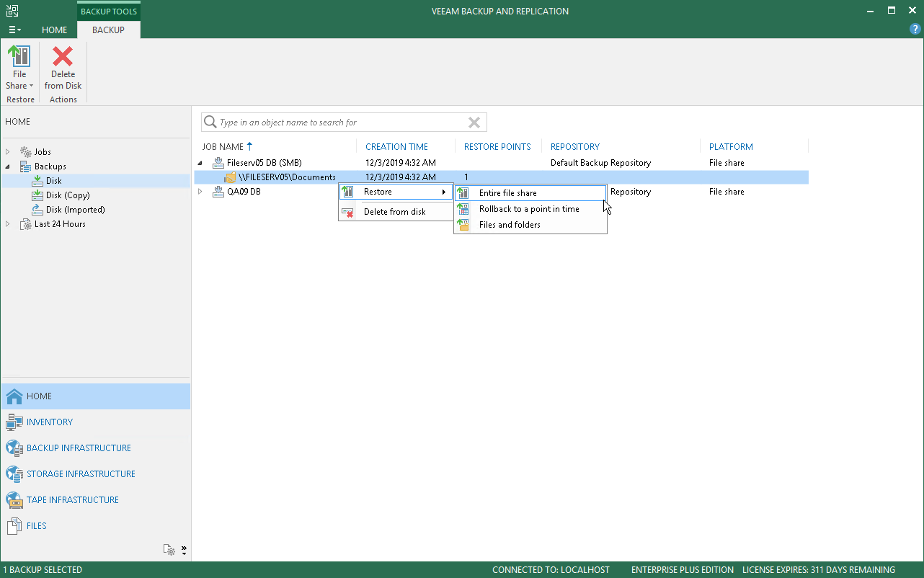Sort by REPOSITORY column header

point(575,147)
